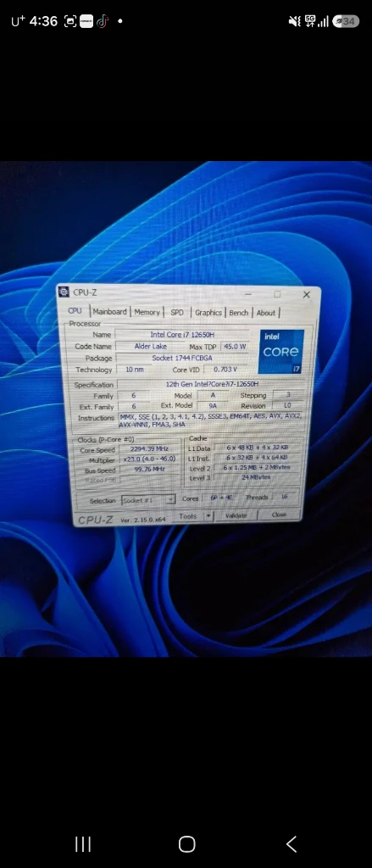The image size is (372, 868).
Task: Click the Tools button
Action: [x=188, y=515]
